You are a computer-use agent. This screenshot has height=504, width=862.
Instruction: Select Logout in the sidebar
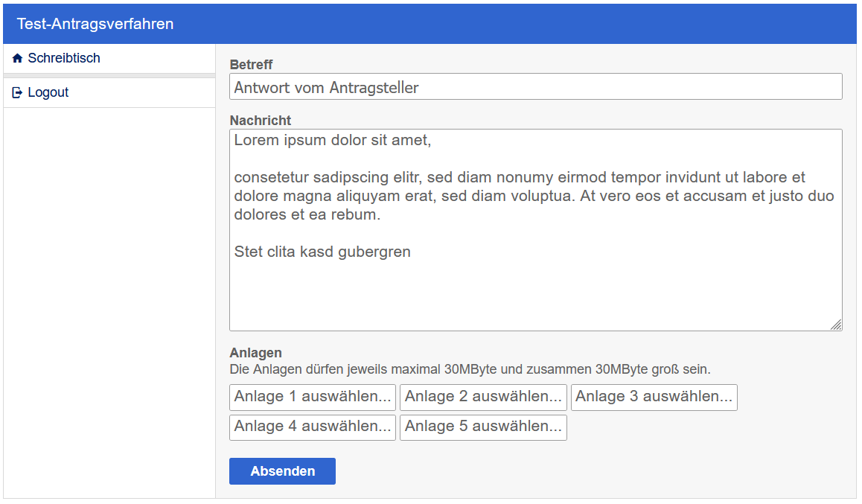coord(48,93)
